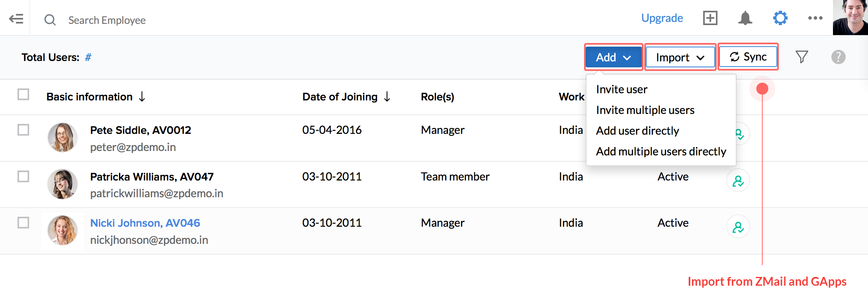Click the Sync button

point(748,57)
